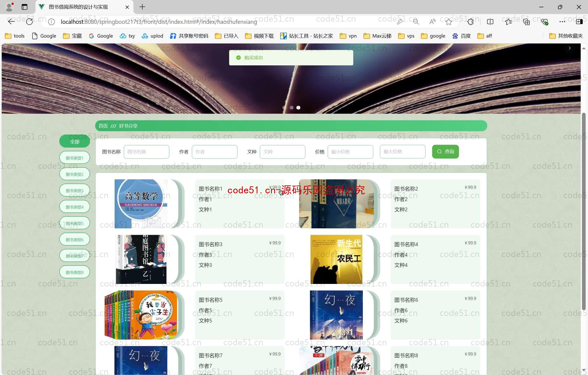Open the tools bookmark folder
Screen dimensions: 588x375
15,36
